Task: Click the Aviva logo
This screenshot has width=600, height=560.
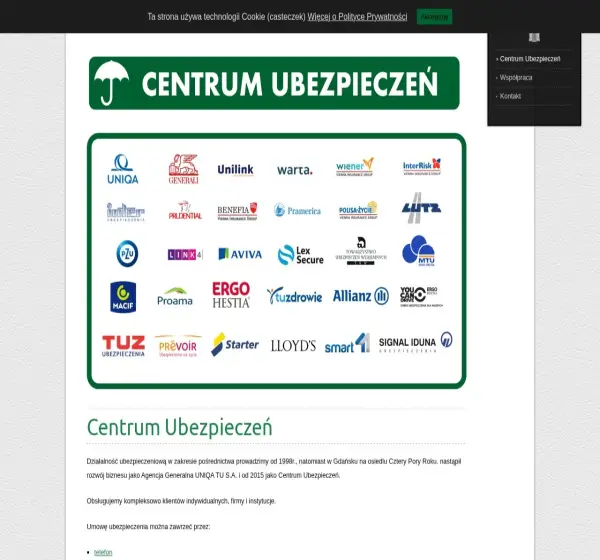Action: click(240, 254)
